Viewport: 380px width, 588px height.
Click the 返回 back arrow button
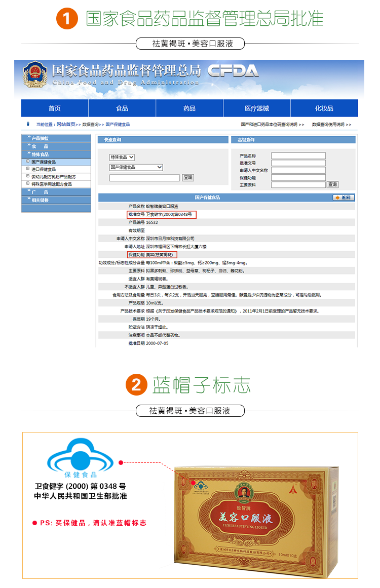tap(343, 198)
